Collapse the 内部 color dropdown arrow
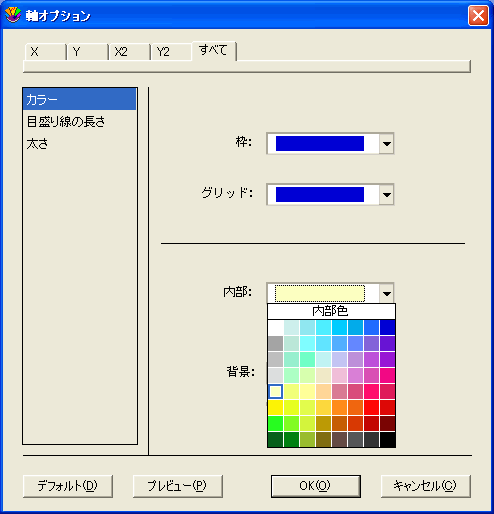Screen dimensions: 494x514 click(387, 293)
